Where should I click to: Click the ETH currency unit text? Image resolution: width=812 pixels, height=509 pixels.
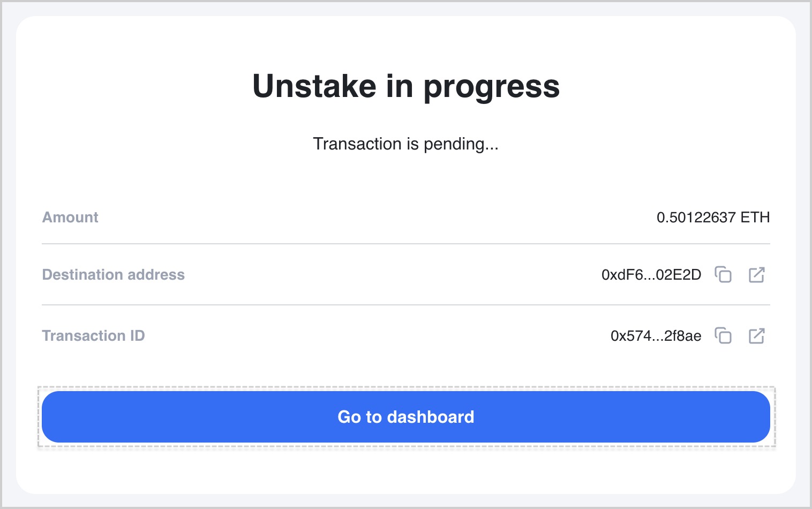[x=755, y=218]
